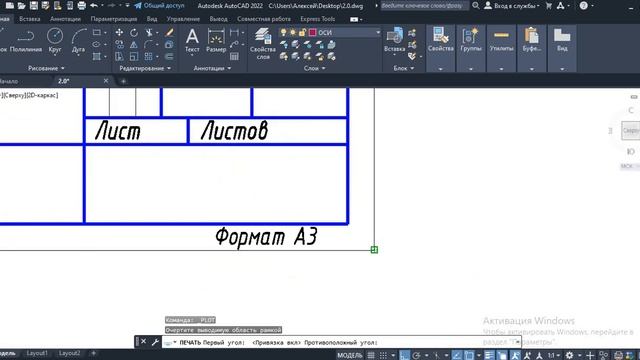Expand the Редактирование panel
Screen dimensions: 640x360
coord(145,68)
